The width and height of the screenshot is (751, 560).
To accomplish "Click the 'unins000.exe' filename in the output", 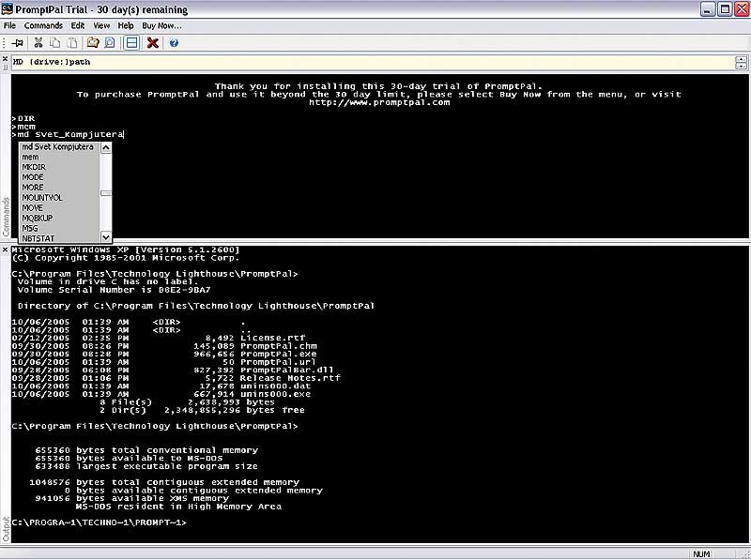I will (275, 394).
